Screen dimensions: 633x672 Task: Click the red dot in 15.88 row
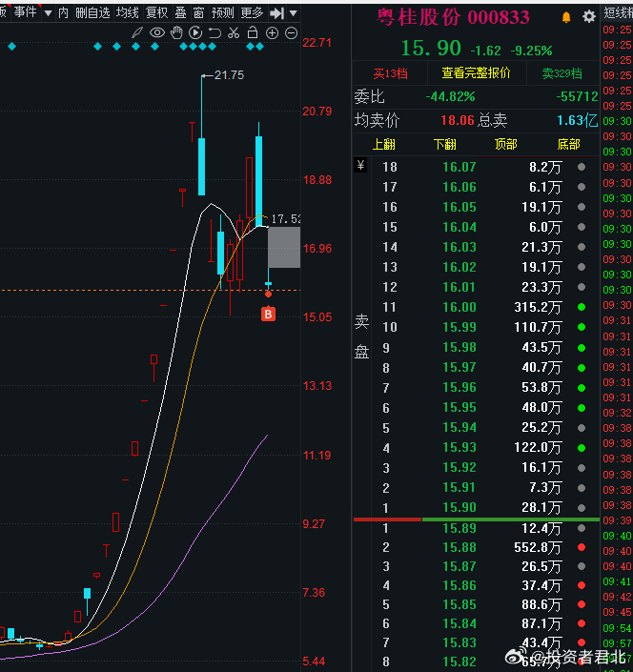pos(582,547)
